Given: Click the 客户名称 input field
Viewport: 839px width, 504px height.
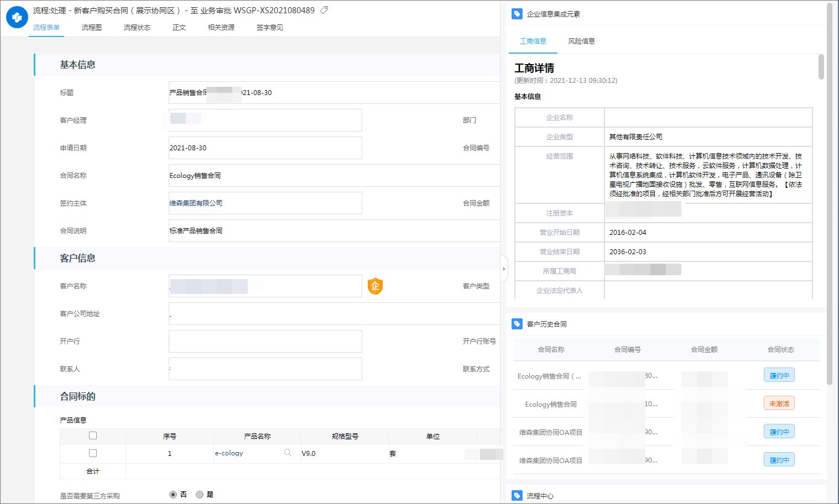Looking at the screenshot, I should point(265,286).
